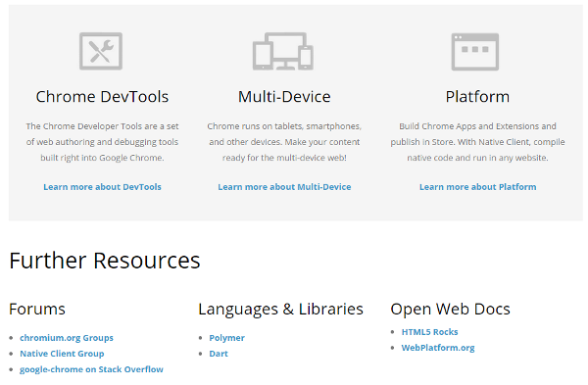Click the Chrome DevTools wrench and screwdriver icon

[101, 51]
